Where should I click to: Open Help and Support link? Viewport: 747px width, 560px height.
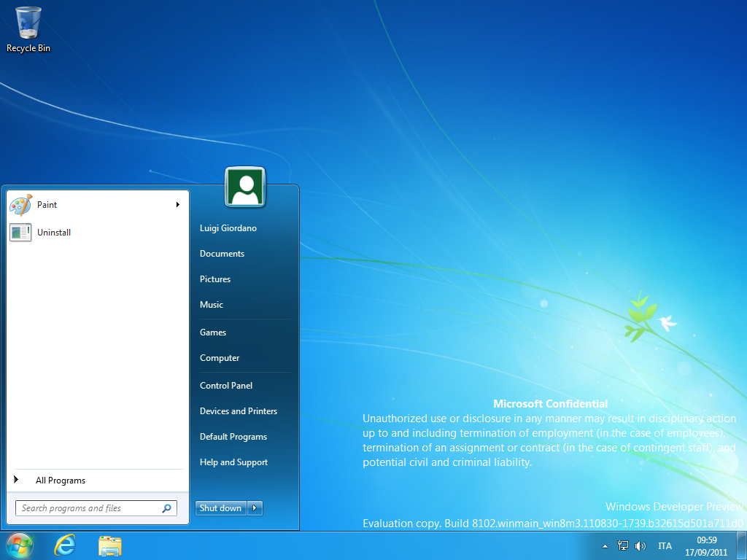[233, 462]
